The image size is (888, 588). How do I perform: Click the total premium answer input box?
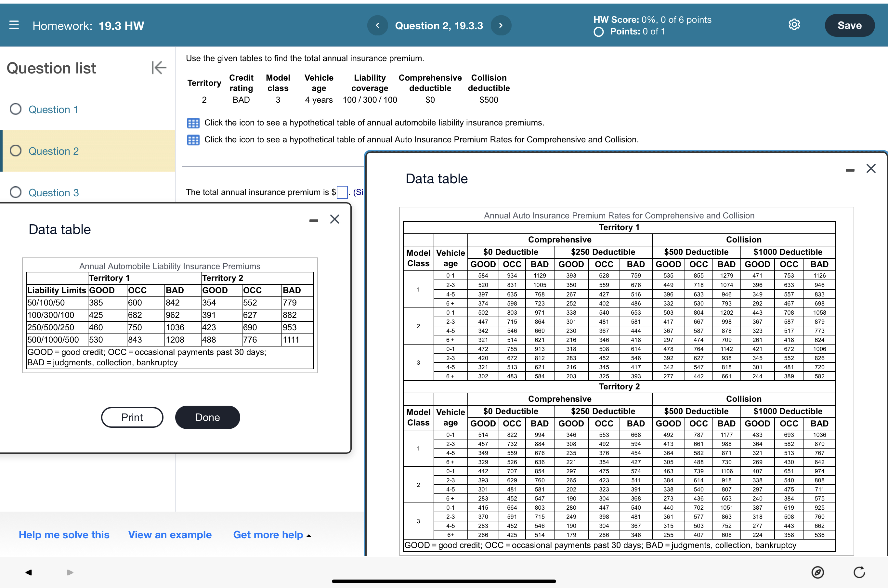342,192
